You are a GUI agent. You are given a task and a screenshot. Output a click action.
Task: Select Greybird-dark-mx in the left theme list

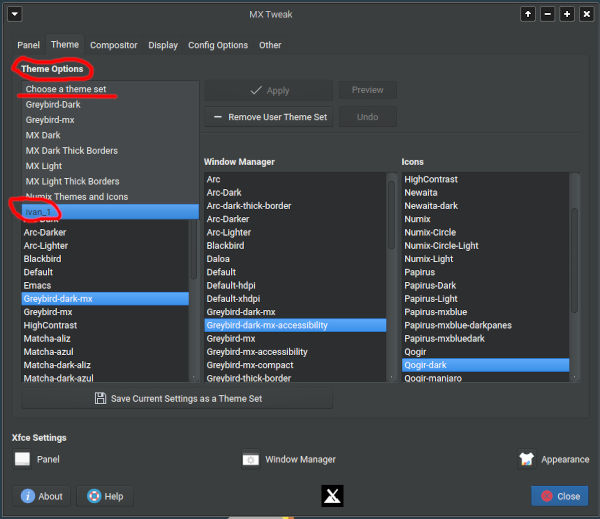click(x=105, y=299)
